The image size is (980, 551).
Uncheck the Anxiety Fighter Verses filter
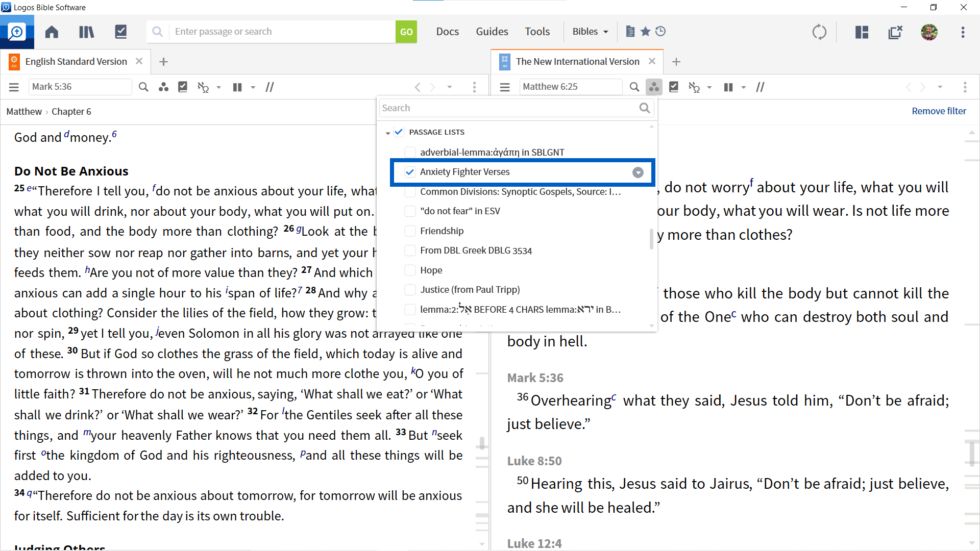(x=410, y=172)
